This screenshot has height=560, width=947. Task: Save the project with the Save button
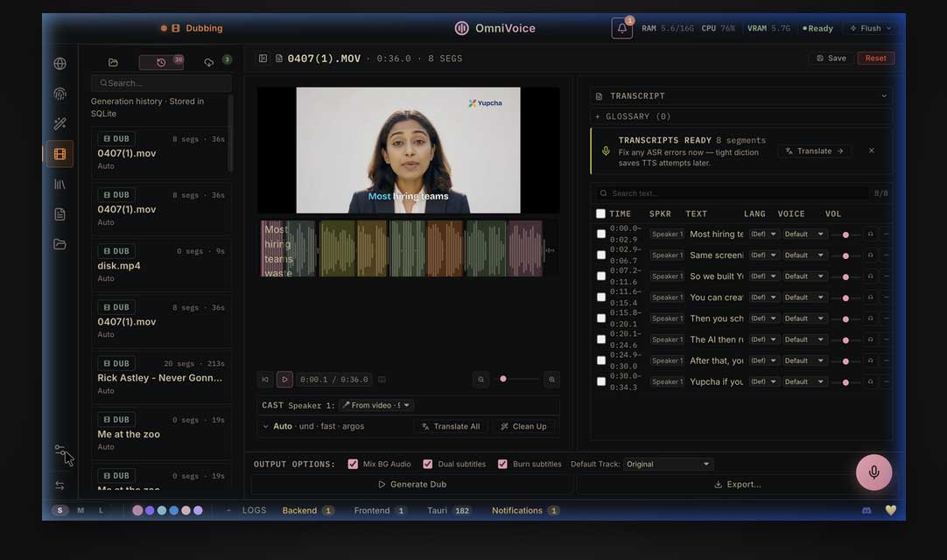tap(831, 59)
